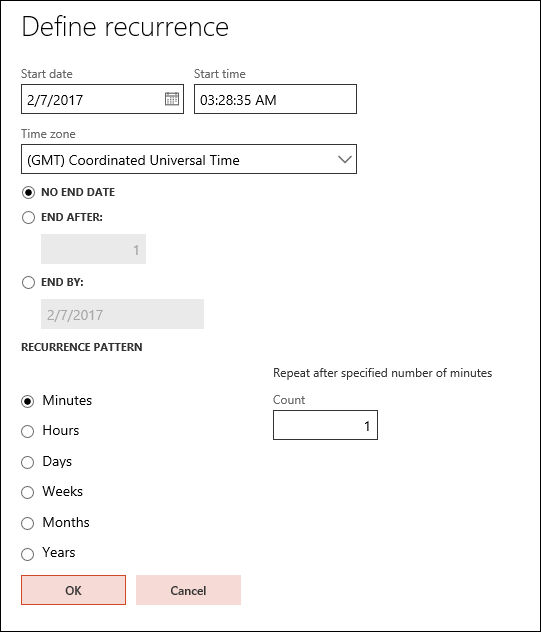The height and width of the screenshot is (632, 541).
Task: Click the Cancel button
Action: [x=188, y=590]
